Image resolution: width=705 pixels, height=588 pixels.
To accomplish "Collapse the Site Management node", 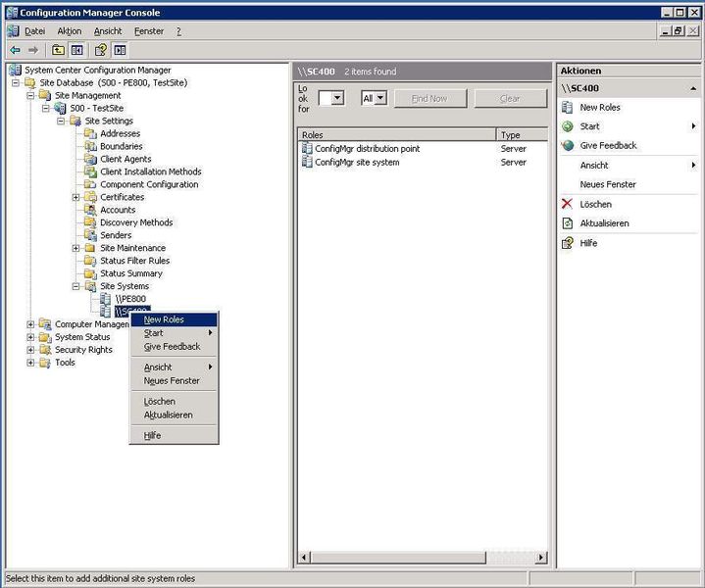I will [x=30, y=95].
